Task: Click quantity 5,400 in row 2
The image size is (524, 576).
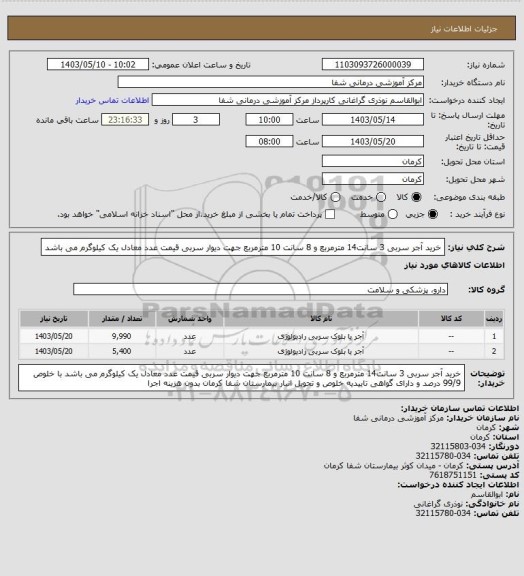Action: tap(122, 352)
